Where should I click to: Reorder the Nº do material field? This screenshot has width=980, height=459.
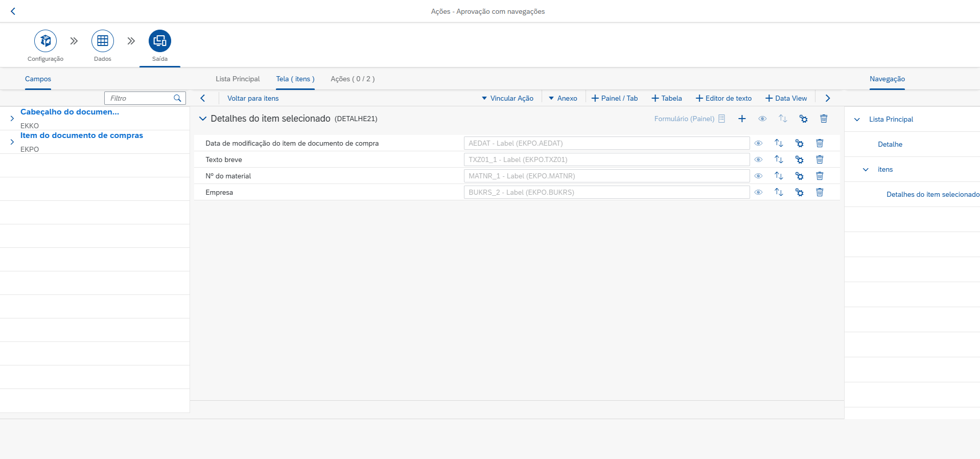coord(779,176)
